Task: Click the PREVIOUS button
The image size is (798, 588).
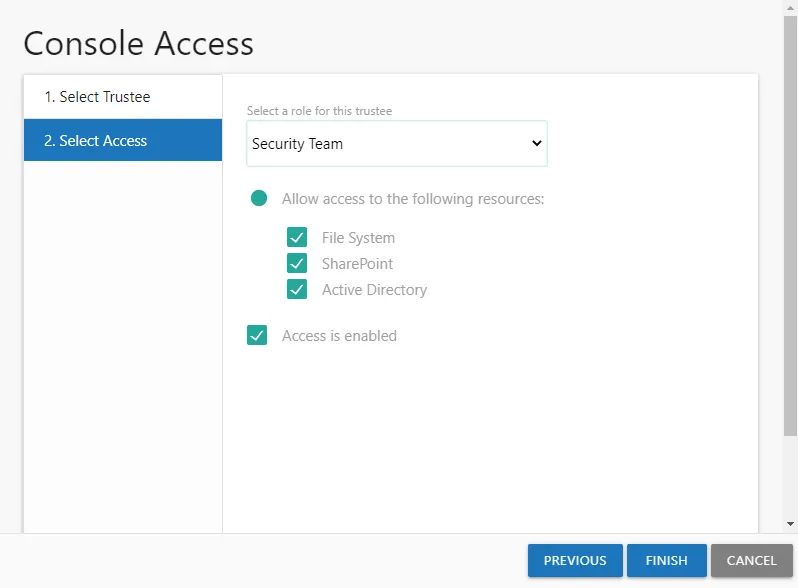Action: (575, 561)
